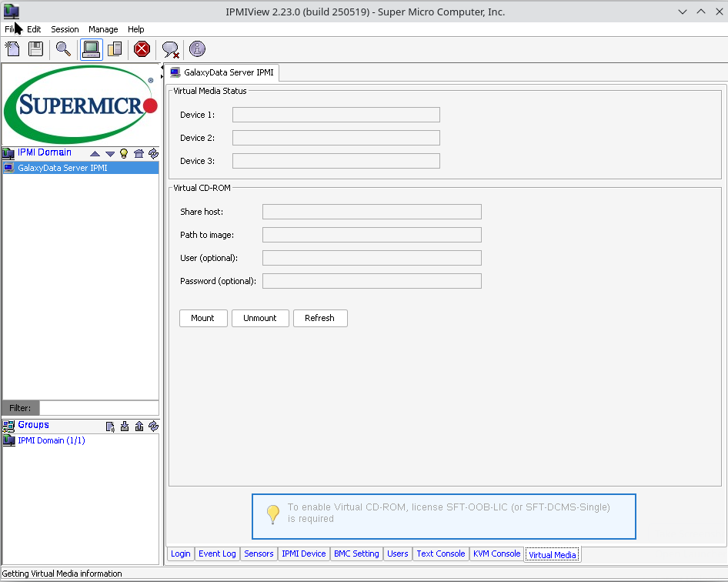The width and height of the screenshot is (728, 582).
Task: Click the house icon in IPMI Domain header
Action: [x=139, y=153]
